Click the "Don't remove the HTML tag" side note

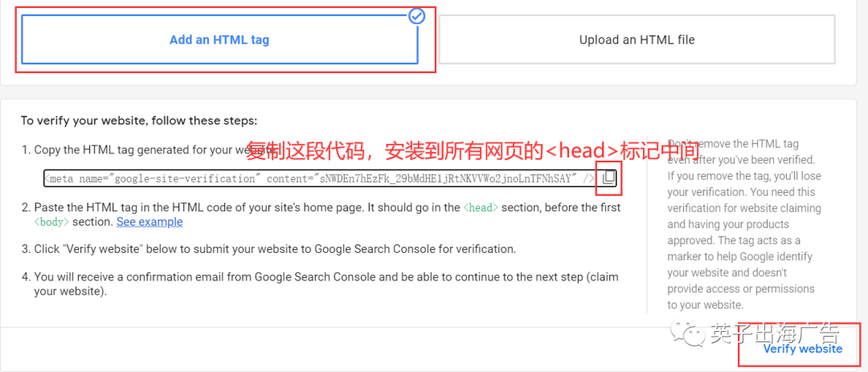click(744, 224)
